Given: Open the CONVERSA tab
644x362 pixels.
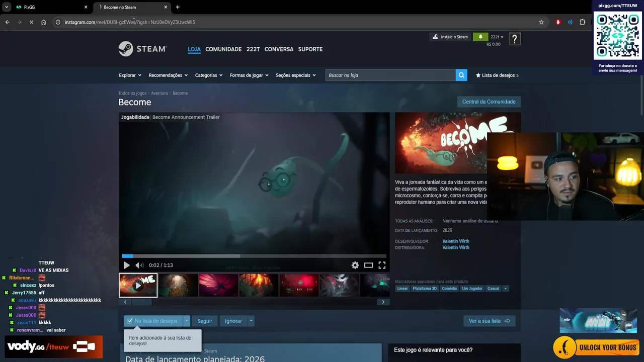Looking at the screenshot, I should coord(279,49).
